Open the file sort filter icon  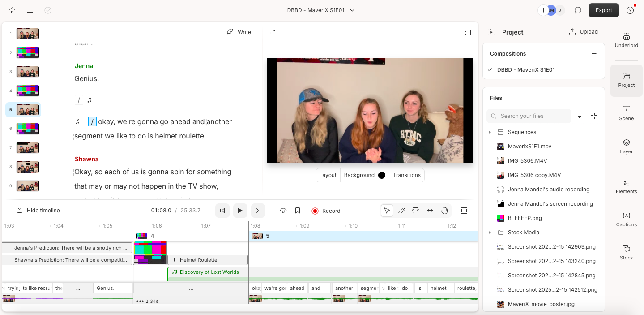point(580,116)
